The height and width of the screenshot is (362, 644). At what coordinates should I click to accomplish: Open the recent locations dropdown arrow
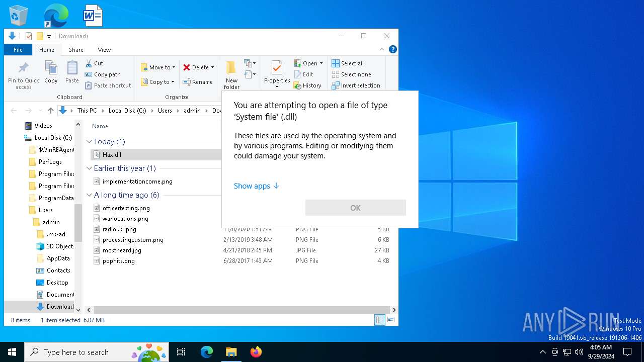tap(40, 111)
